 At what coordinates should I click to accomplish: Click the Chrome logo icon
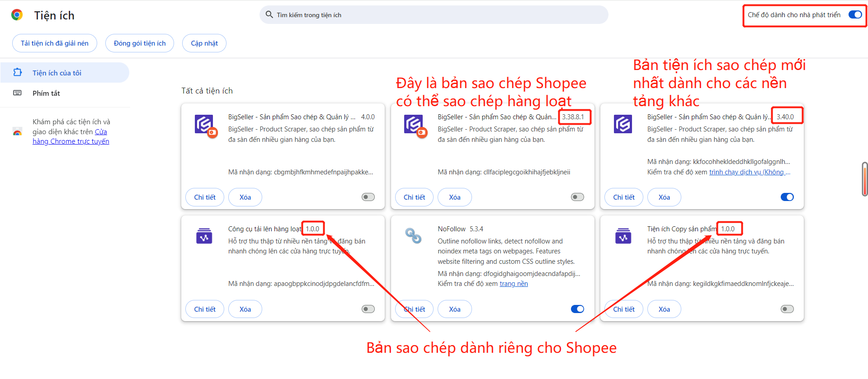click(17, 15)
